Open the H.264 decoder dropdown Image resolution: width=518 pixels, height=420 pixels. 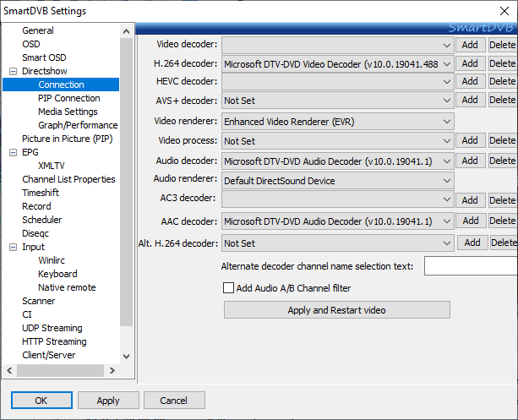pos(338,63)
